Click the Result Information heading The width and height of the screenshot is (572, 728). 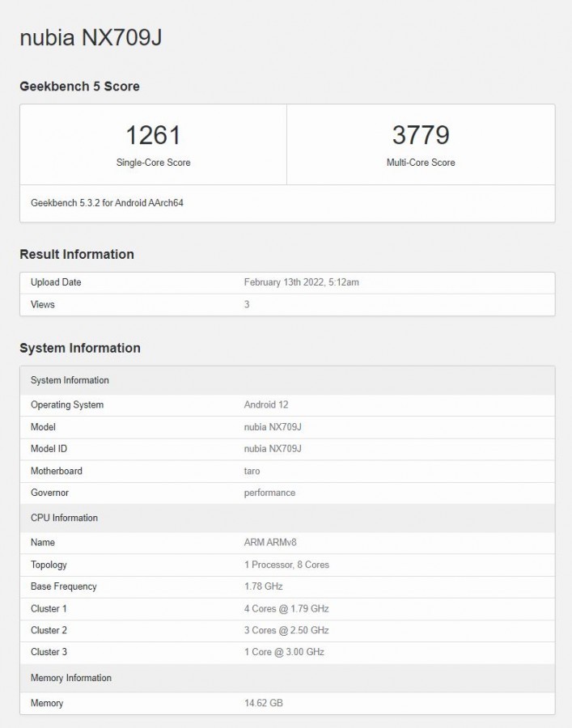[77, 254]
